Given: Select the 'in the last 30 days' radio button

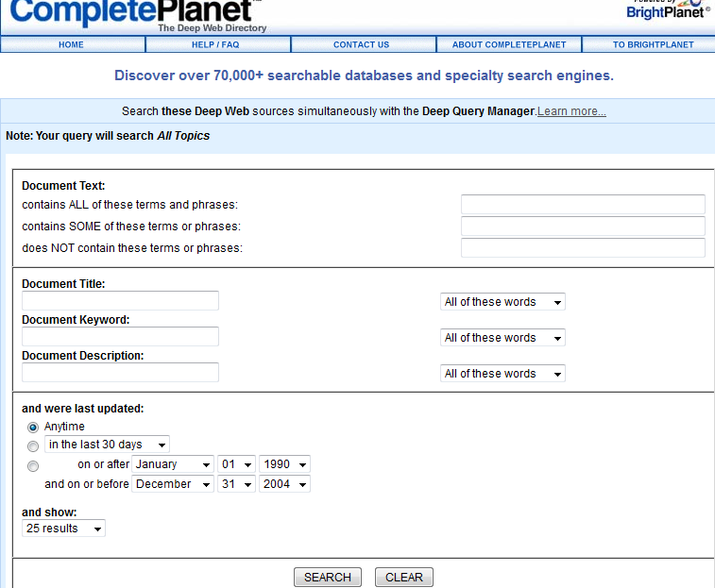Looking at the screenshot, I should (33, 445).
